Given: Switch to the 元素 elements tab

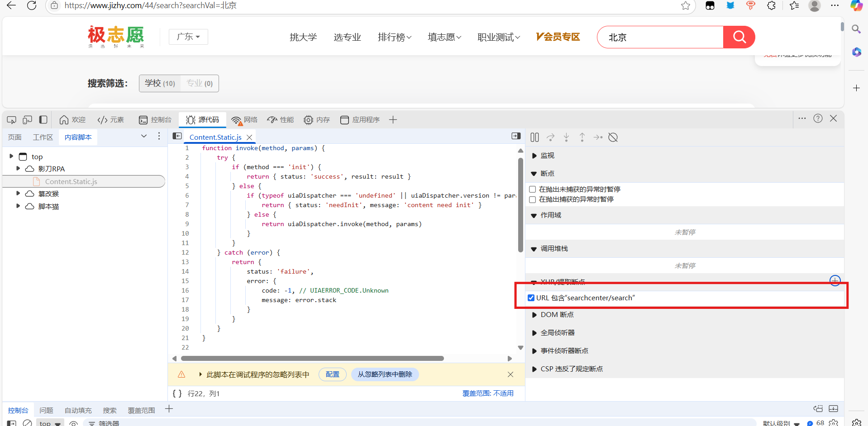Looking at the screenshot, I should pos(111,120).
